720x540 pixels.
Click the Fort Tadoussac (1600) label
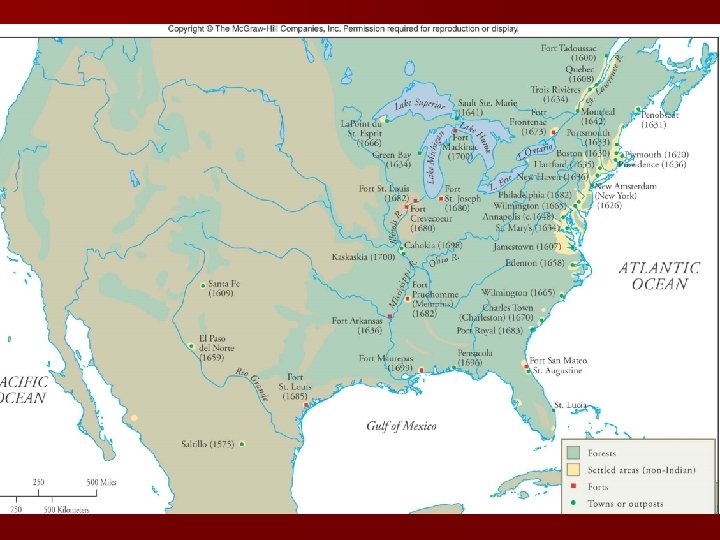(x=569, y=53)
